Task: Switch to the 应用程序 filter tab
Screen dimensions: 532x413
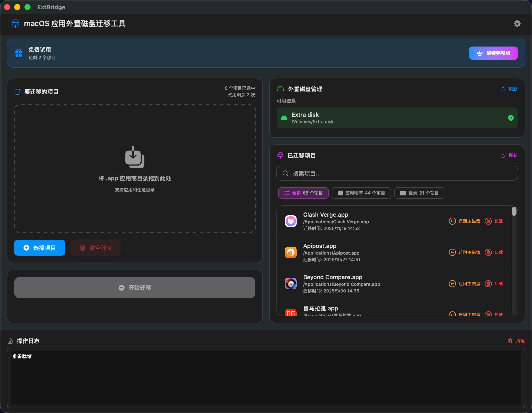Action: [361, 193]
